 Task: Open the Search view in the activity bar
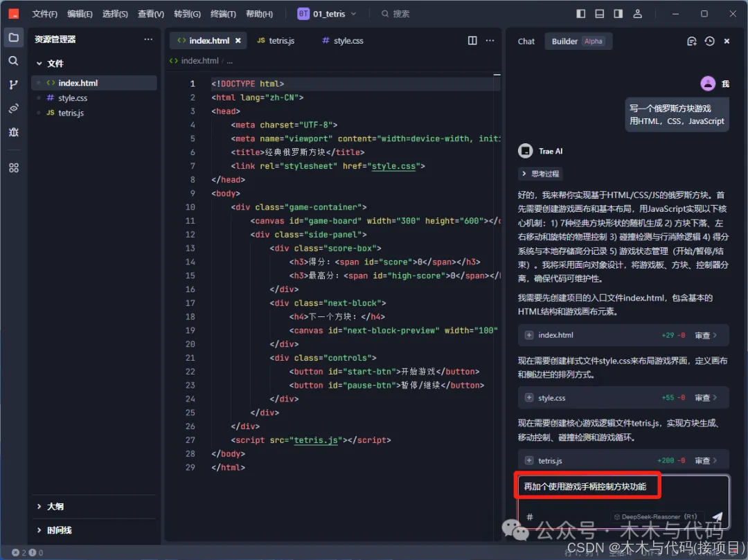click(x=13, y=60)
